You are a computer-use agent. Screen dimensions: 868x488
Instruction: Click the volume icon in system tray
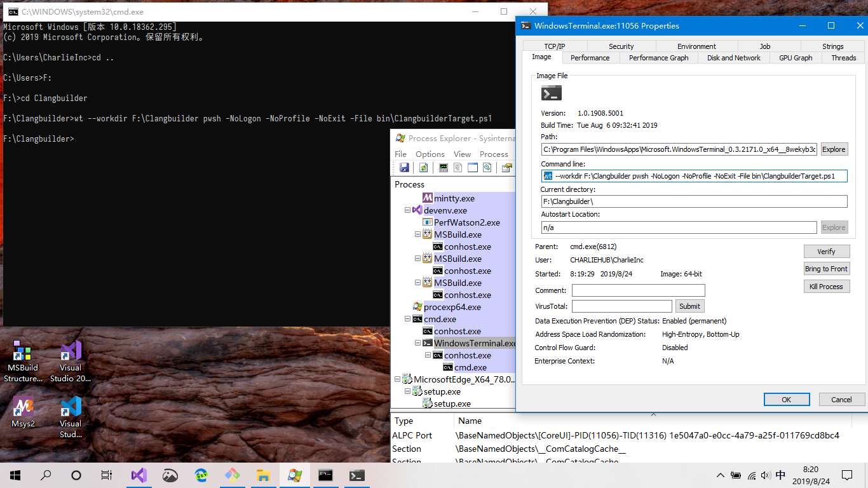point(766,475)
